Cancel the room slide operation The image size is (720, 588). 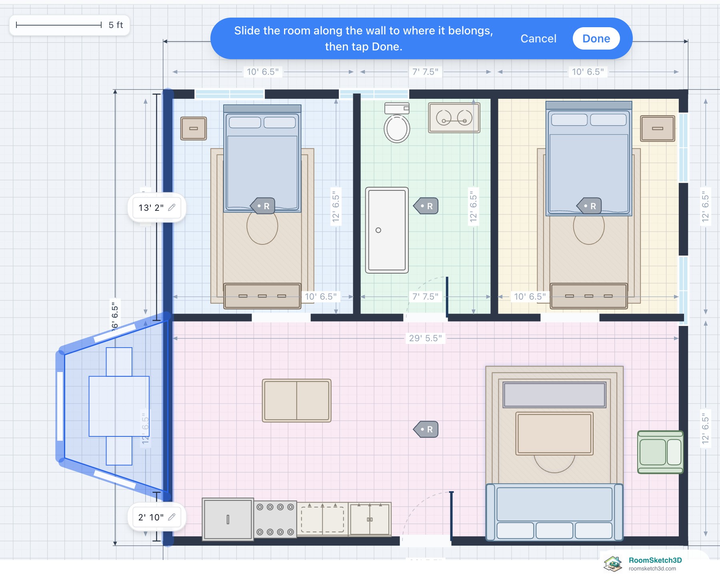coord(538,38)
